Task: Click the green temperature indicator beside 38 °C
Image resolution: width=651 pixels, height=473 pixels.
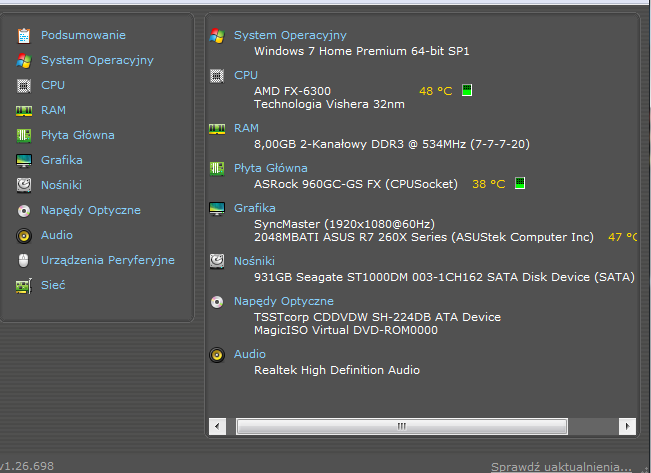Action: [520, 183]
